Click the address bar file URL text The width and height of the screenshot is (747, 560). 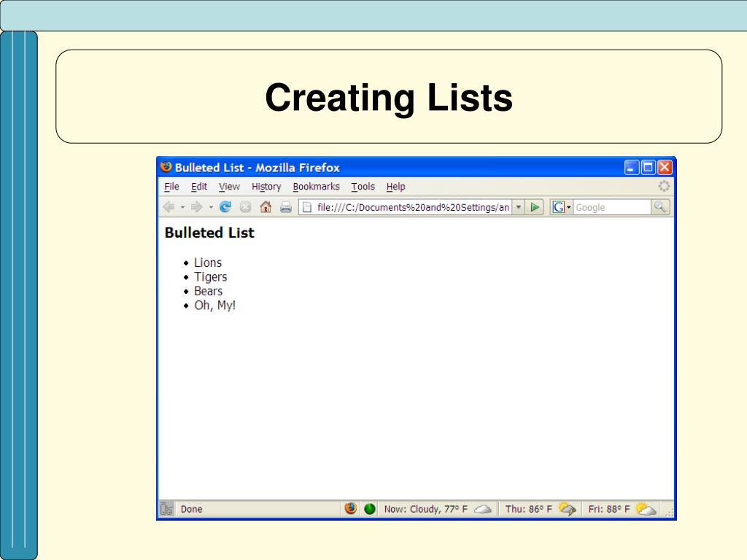[x=413, y=207]
